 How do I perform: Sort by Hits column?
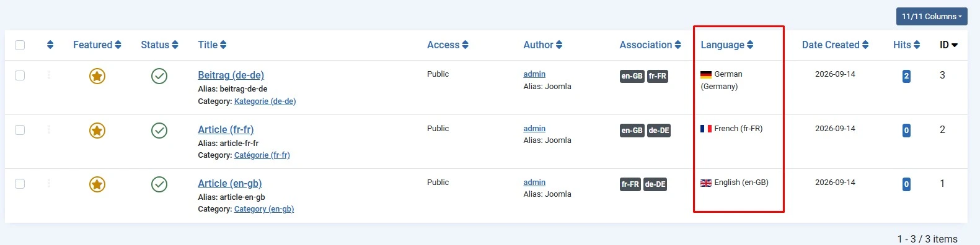click(x=906, y=45)
